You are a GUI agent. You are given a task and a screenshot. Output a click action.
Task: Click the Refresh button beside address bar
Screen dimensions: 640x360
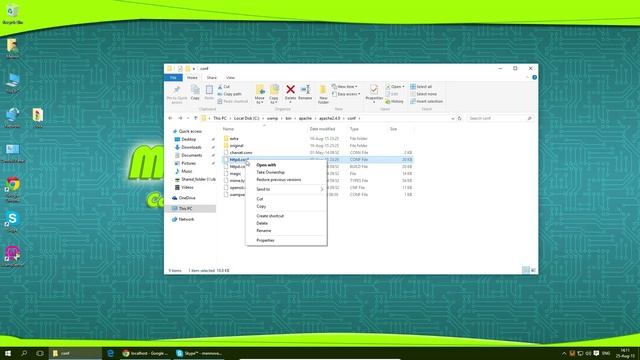coord(460,118)
